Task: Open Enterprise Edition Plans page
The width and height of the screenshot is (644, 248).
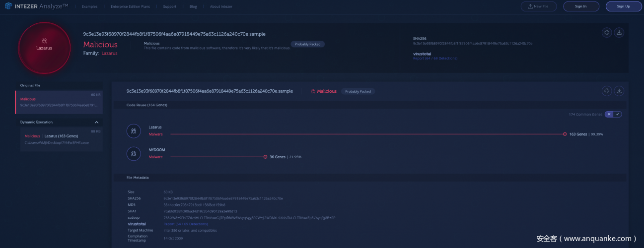Action: pos(131,6)
